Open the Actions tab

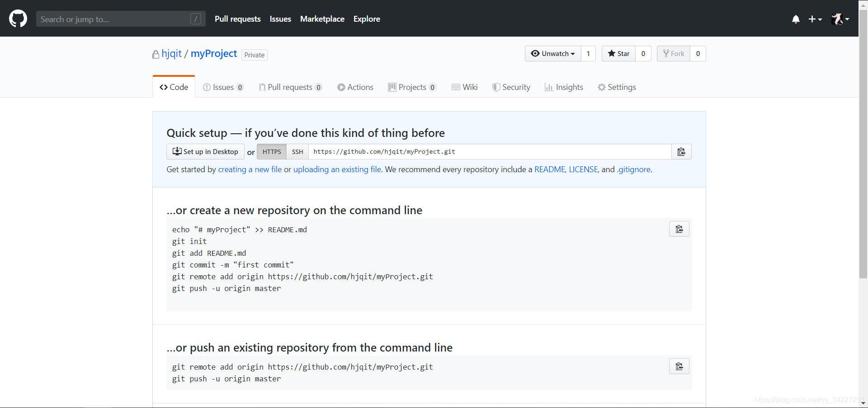(x=355, y=87)
